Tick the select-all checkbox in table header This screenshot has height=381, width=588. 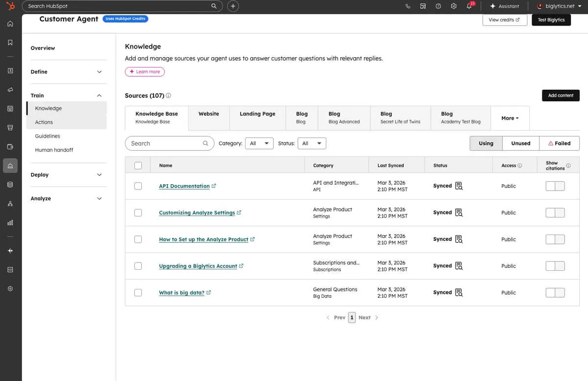pos(138,166)
